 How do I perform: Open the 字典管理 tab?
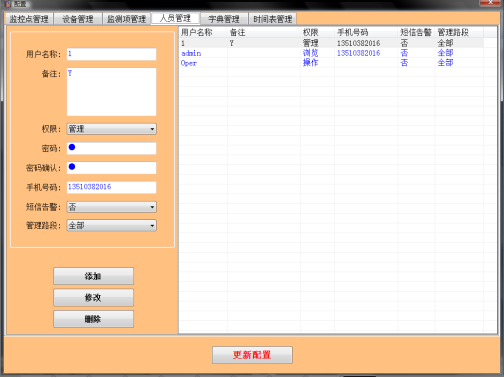coord(224,19)
